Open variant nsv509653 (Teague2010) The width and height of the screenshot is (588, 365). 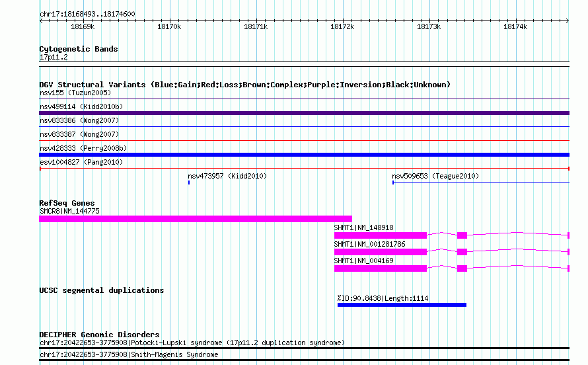click(x=435, y=176)
